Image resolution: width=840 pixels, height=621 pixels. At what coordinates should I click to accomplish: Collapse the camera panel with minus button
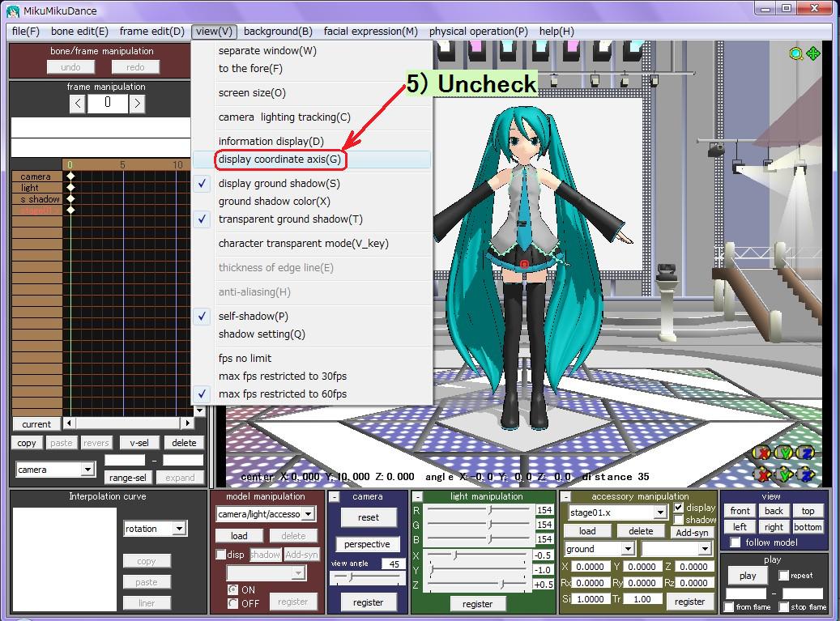[334, 497]
